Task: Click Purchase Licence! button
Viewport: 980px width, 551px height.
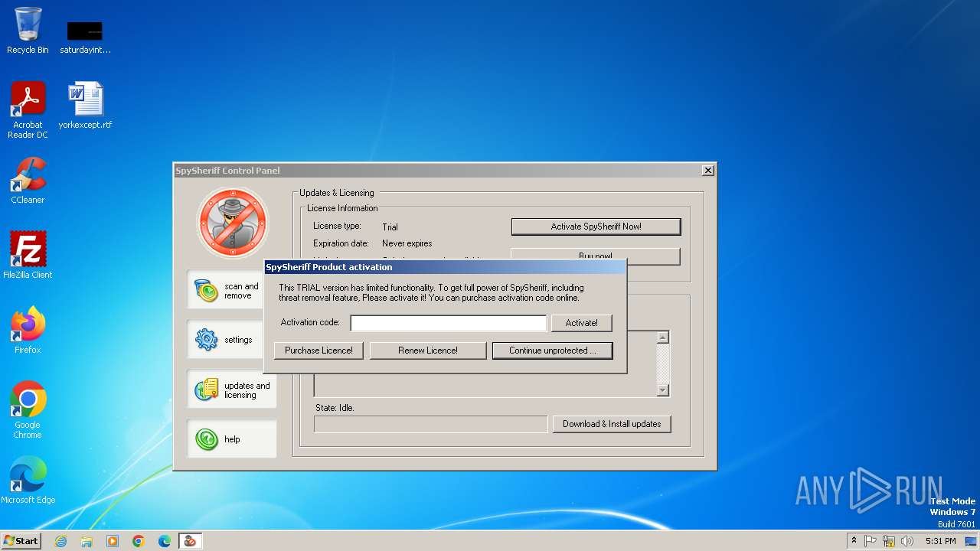Action: pyautogui.click(x=318, y=350)
